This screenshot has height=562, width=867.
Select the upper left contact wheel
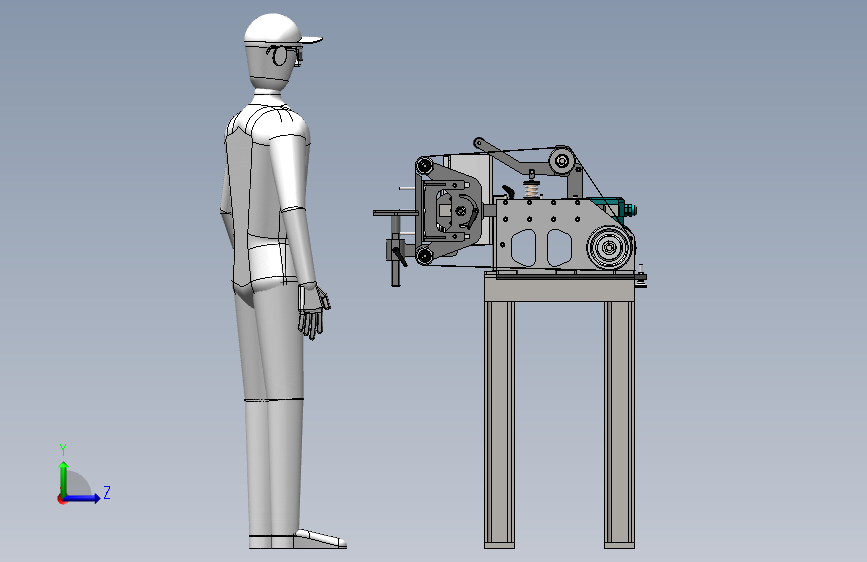pos(424,165)
